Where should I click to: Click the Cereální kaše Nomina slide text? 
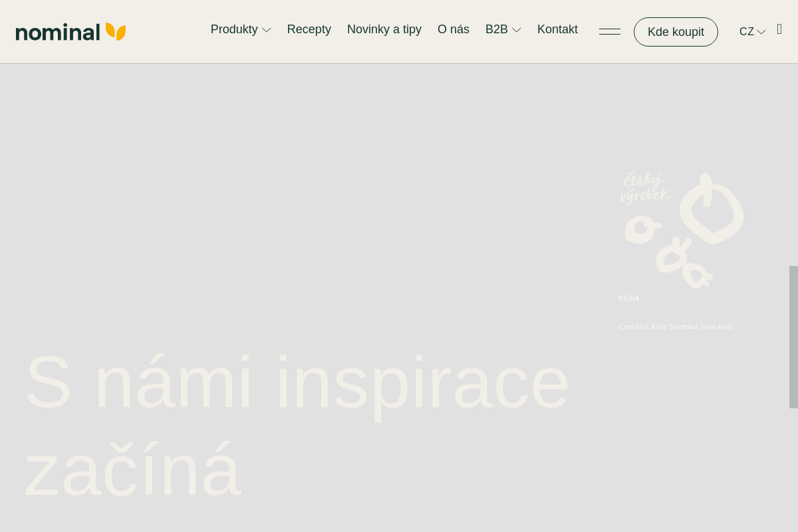pyautogui.click(x=676, y=327)
